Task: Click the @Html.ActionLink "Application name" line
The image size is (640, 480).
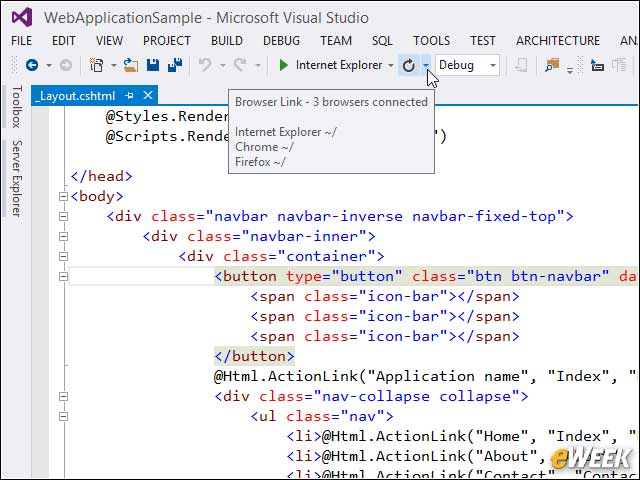Action: tap(424, 376)
